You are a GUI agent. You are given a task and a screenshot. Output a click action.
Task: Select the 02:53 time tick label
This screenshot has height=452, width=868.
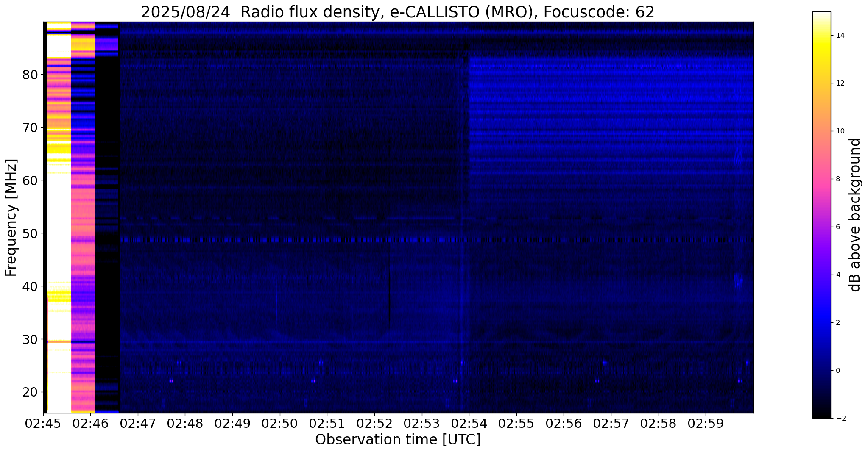pos(422,424)
